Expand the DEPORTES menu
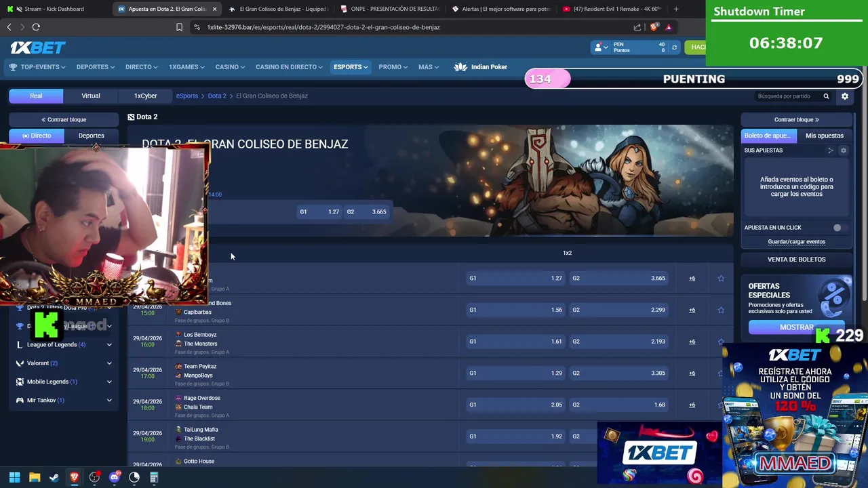 pyautogui.click(x=96, y=67)
